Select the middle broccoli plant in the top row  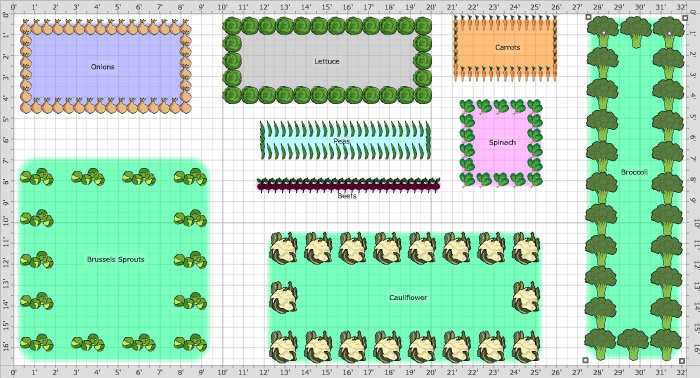[636, 32]
